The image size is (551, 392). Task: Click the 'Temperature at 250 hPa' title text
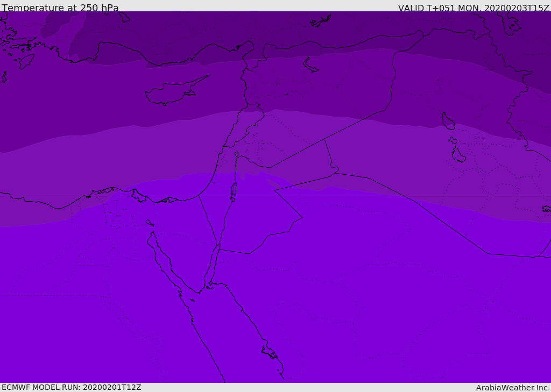[60, 8]
